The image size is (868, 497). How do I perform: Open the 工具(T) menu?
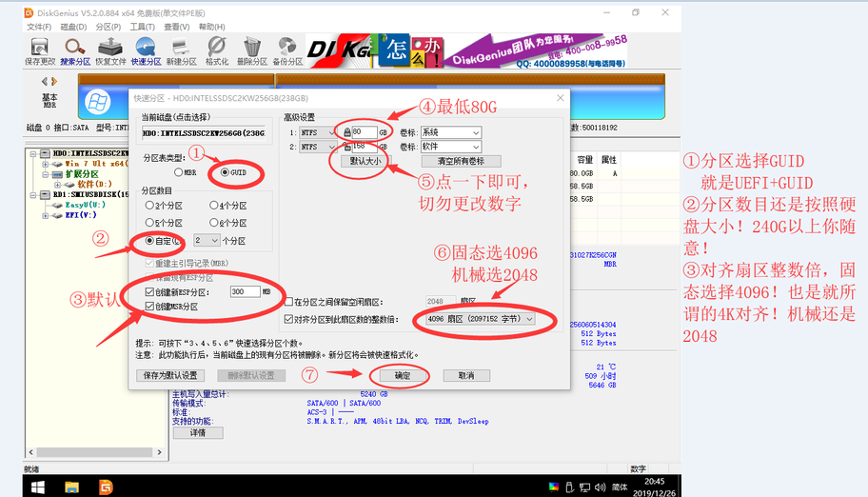(x=142, y=27)
